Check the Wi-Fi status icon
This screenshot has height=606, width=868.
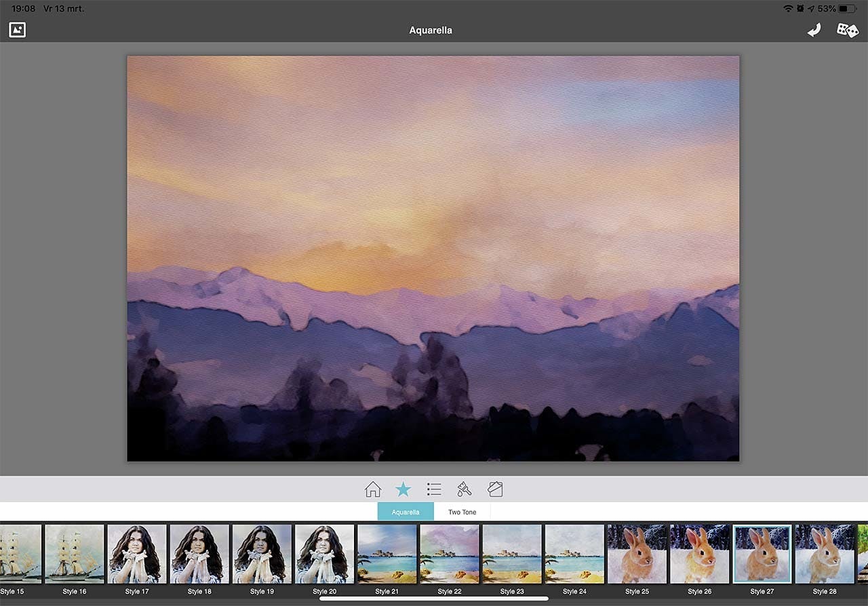click(788, 9)
